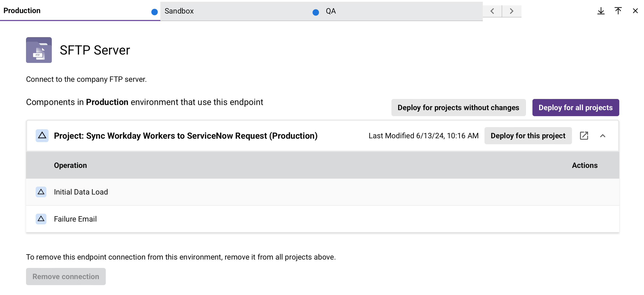Click the SFTP Server endpoint icon
Viewport: 644px width, 295px height.
[39, 50]
